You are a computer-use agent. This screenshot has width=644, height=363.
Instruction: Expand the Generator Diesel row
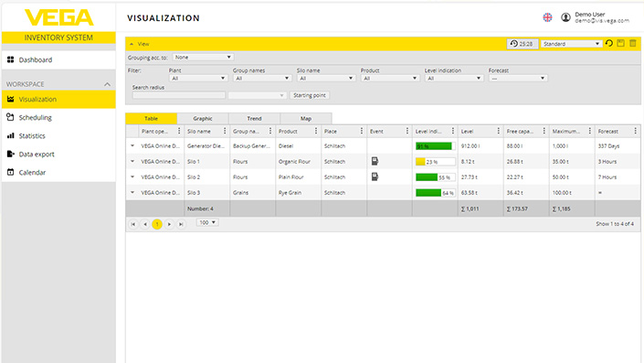point(132,145)
